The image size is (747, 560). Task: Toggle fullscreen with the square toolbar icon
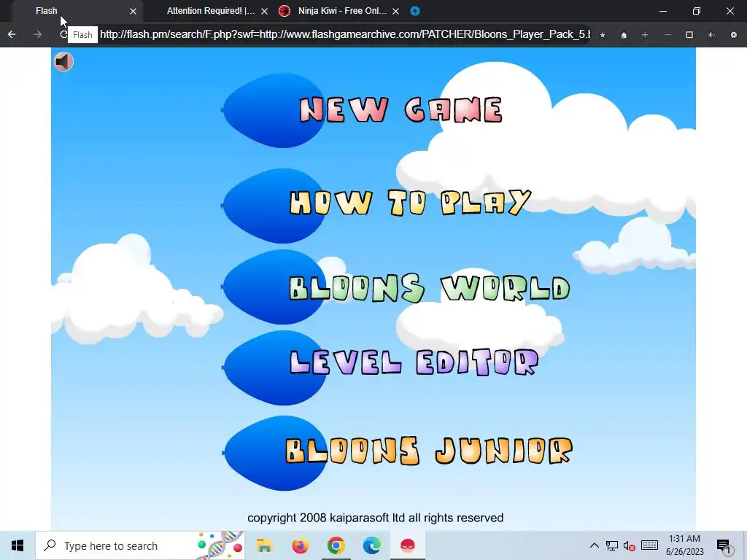689,35
